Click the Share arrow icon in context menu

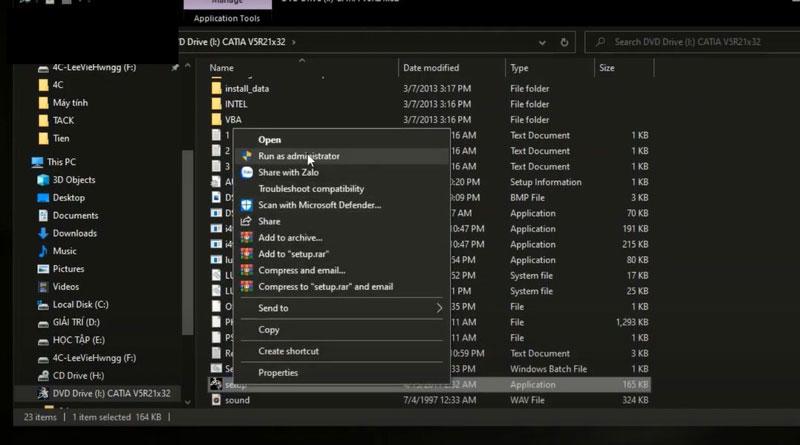pos(246,221)
